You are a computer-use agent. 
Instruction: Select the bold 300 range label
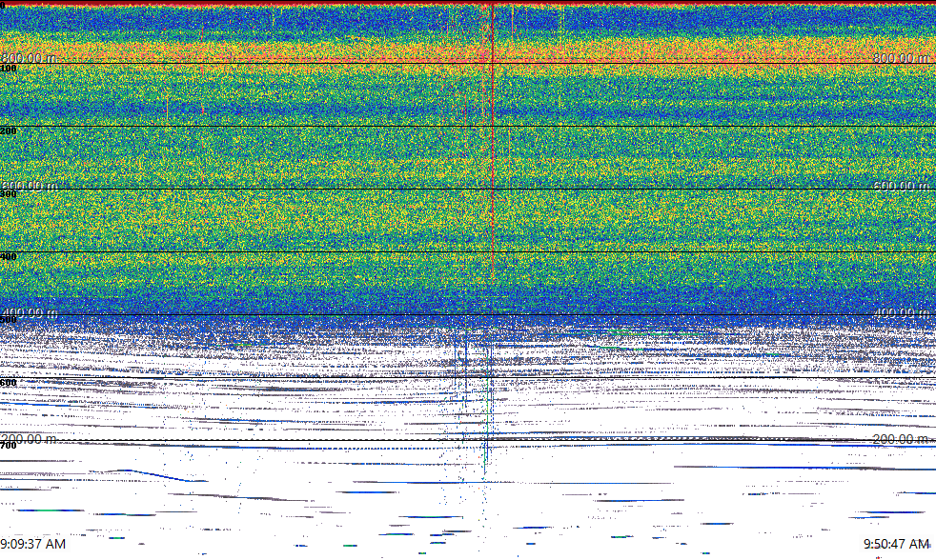(9, 194)
